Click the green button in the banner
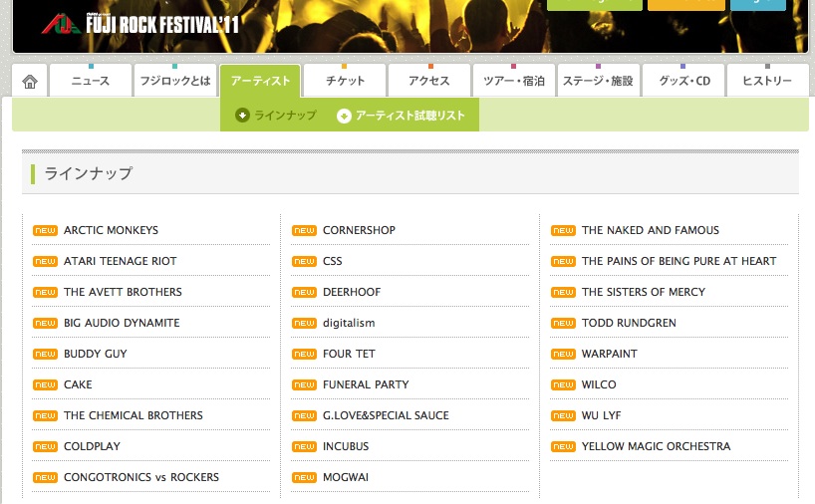Viewport: 815px width, 504px height. click(595, 5)
